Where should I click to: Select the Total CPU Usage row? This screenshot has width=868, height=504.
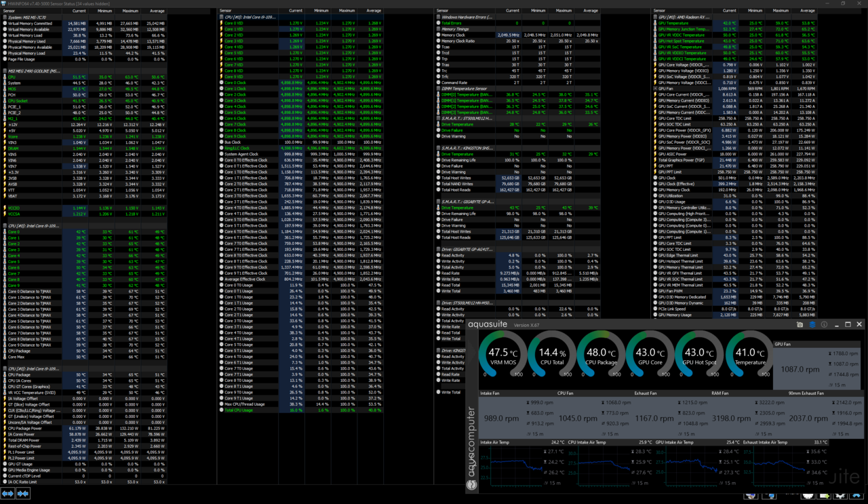tap(239, 410)
